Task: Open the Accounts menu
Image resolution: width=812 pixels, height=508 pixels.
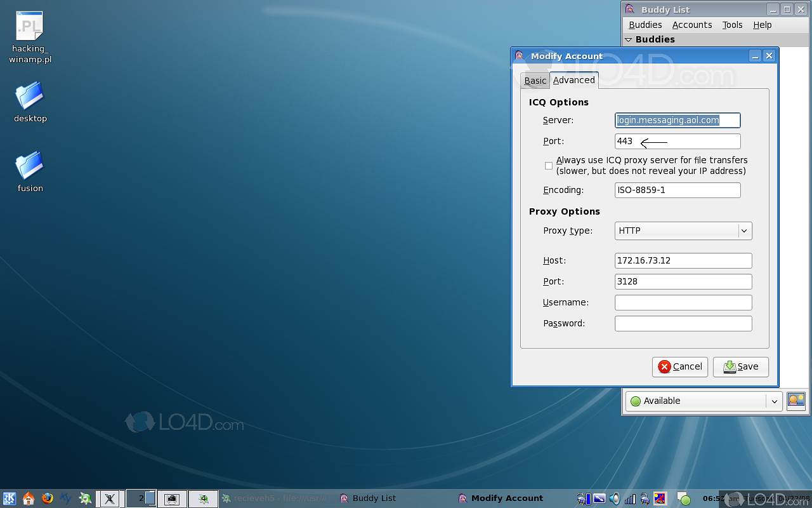Action: pos(692,25)
